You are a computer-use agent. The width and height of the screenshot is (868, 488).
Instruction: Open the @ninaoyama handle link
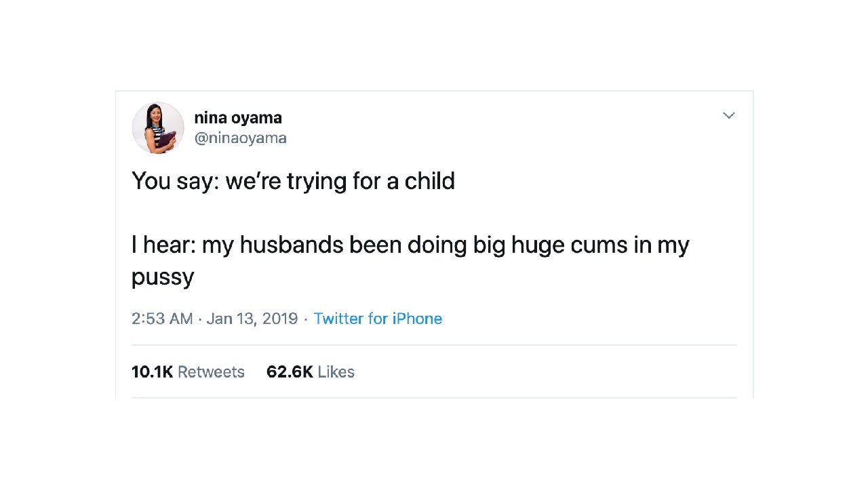click(x=240, y=138)
